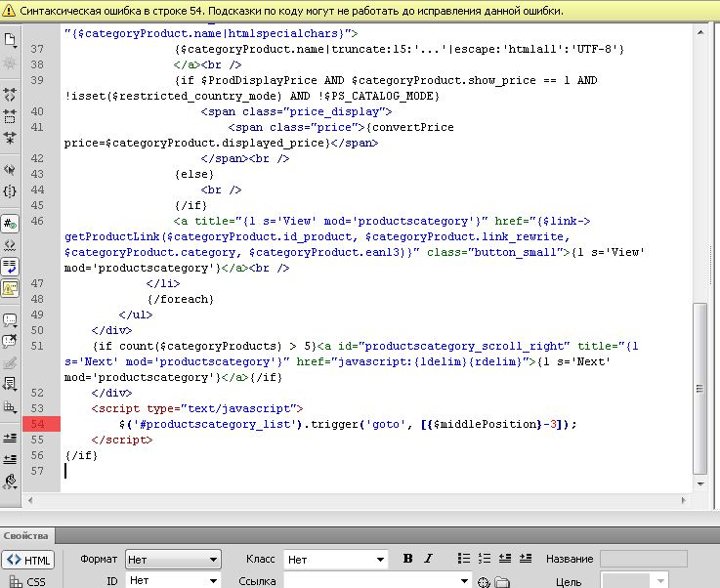Toggle line numbers display

10,224
